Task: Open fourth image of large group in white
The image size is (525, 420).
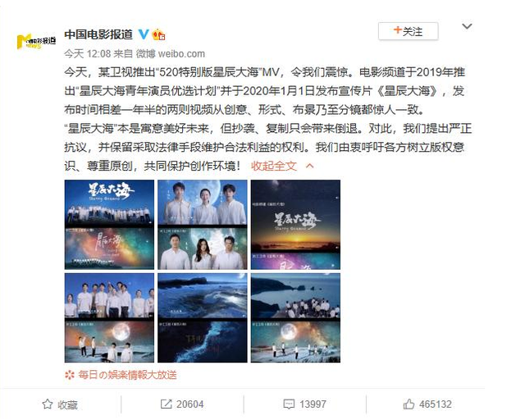Action: tap(109, 317)
